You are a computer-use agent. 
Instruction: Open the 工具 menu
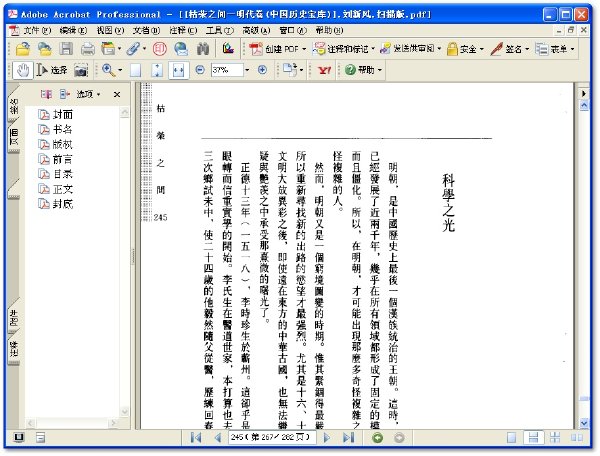coord(220,30)
